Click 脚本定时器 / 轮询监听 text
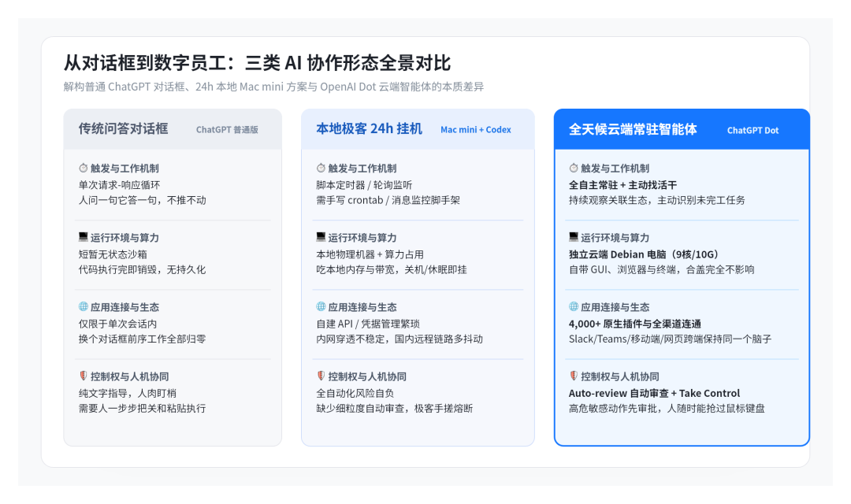The height and width of the screenshot is (504, 851). click(364, 185)
